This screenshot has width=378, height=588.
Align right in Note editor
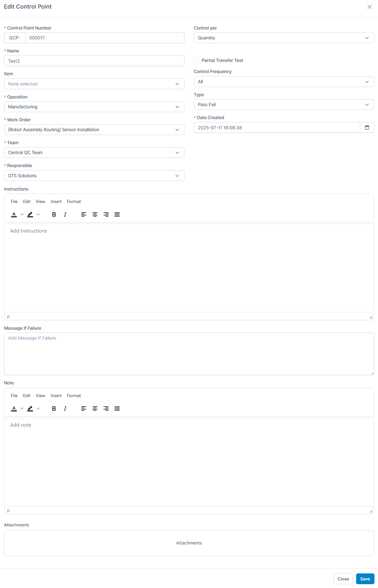pyautogui.click(x=106, y=409)
